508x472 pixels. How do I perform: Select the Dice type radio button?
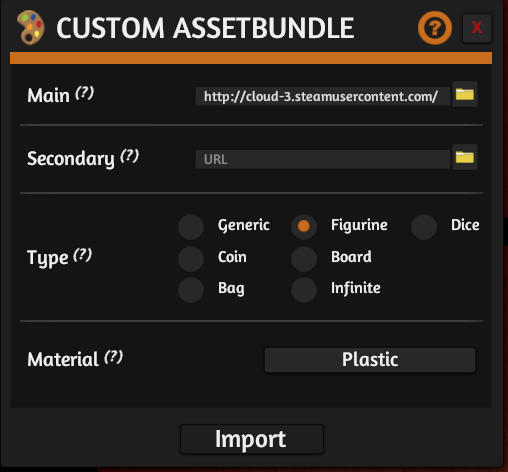point(424,227)
